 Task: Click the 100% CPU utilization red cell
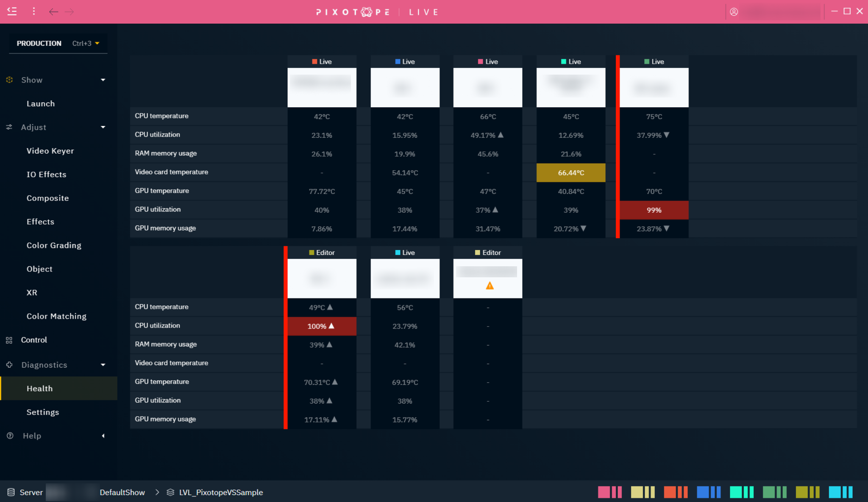(321, 326)
